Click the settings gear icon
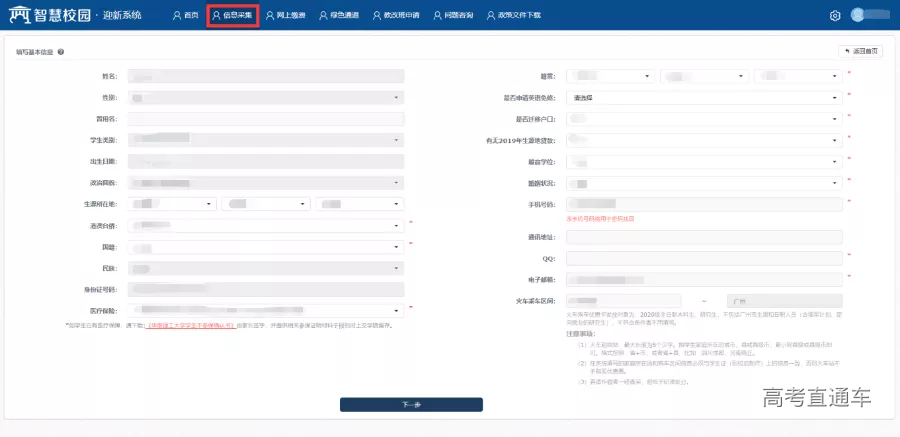 pyautogui.click(x=835, y=16)
